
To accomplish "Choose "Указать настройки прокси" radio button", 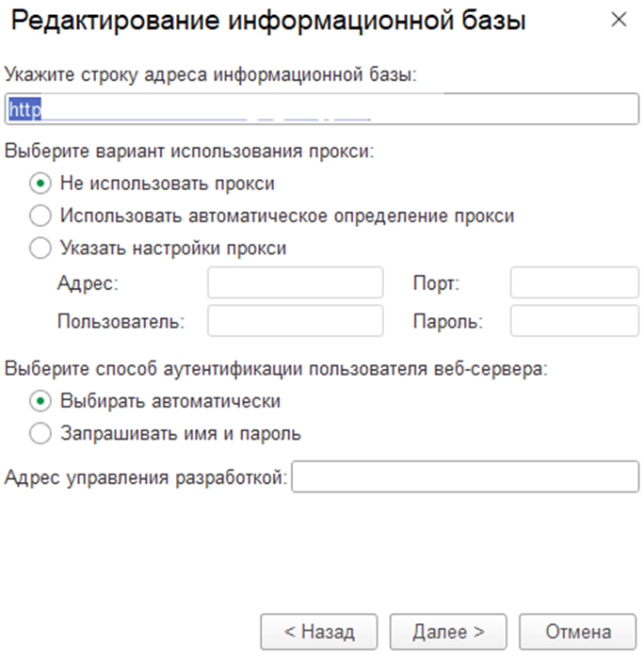I will coord(40,249).
